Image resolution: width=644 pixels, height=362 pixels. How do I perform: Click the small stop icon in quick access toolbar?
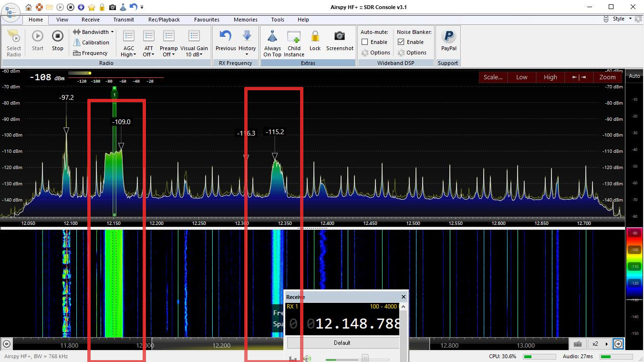pyautogui.click(x=71, y=7)
